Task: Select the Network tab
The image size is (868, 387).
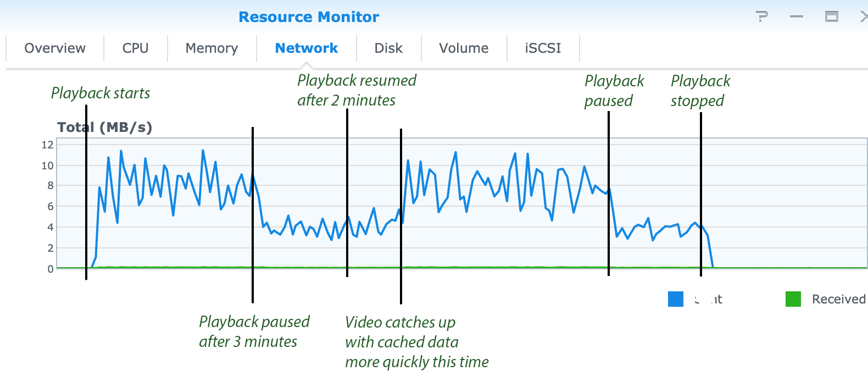Action: 306,48
